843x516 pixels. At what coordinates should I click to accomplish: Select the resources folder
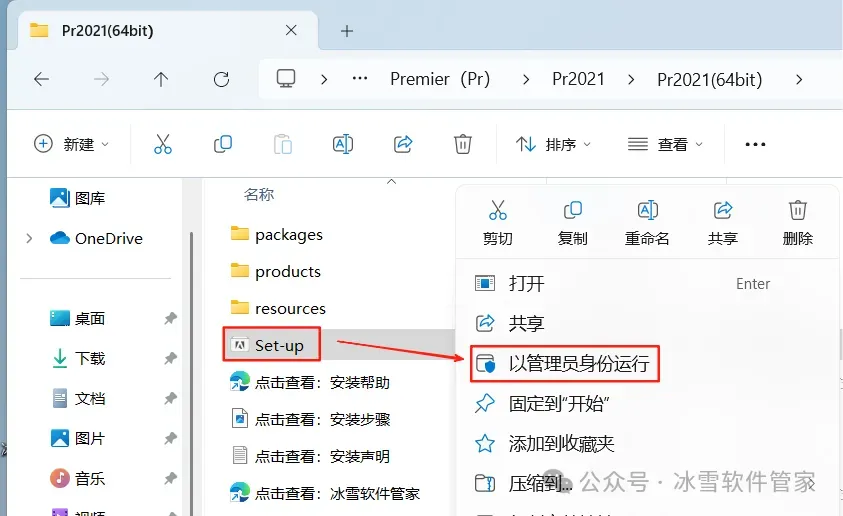point(278,309)
